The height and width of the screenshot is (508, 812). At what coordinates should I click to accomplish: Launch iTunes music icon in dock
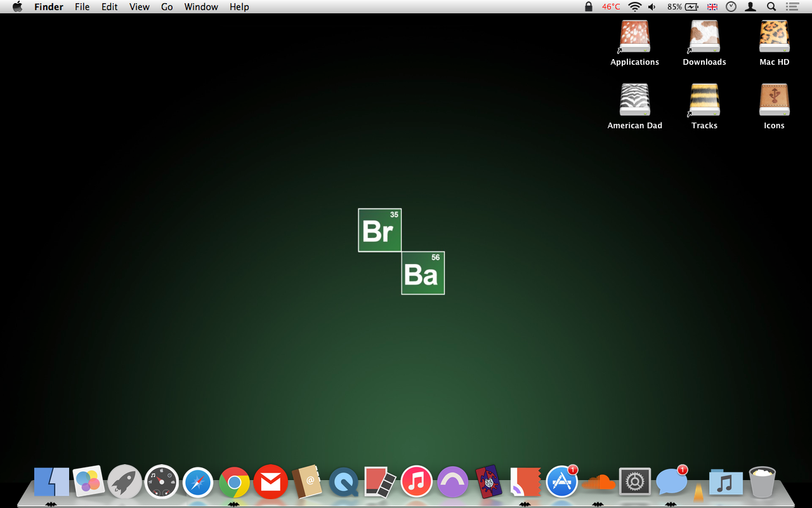click(x=417, y=482)
